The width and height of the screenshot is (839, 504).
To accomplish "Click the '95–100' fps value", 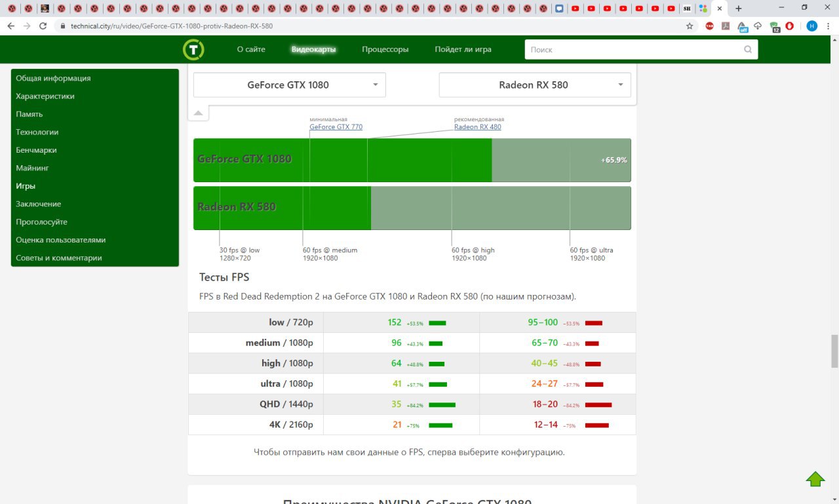I will tap(543, 322).
